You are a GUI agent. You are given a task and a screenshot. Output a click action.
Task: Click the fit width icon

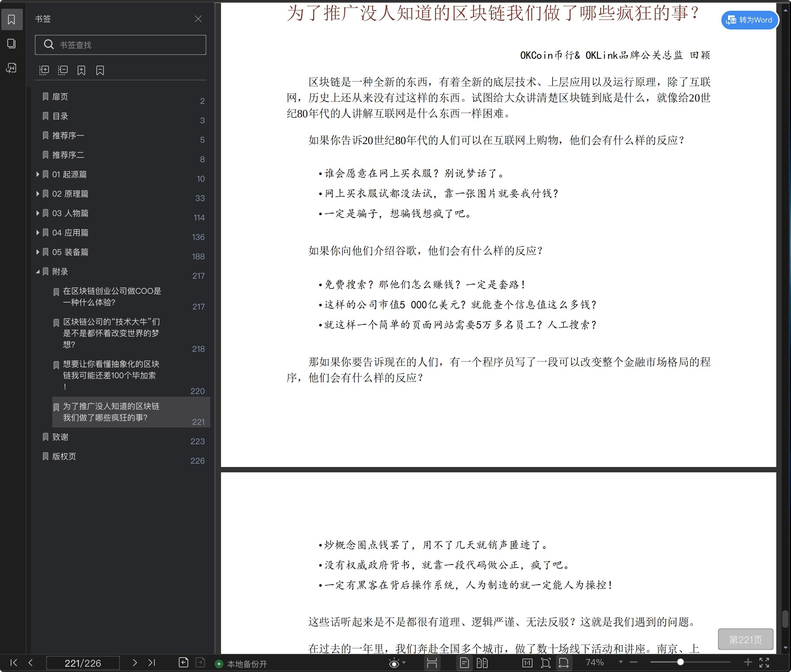[x=564, y=663]
